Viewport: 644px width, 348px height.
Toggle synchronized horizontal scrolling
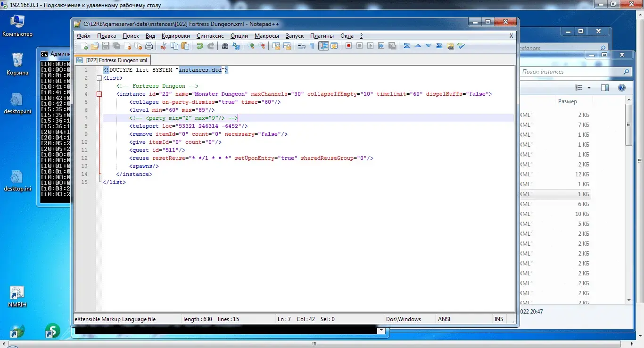(287, 46)
